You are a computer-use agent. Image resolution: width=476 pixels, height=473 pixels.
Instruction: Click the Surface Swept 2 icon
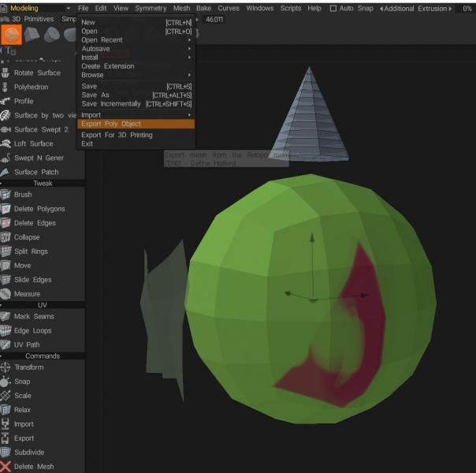pos(6,129)
